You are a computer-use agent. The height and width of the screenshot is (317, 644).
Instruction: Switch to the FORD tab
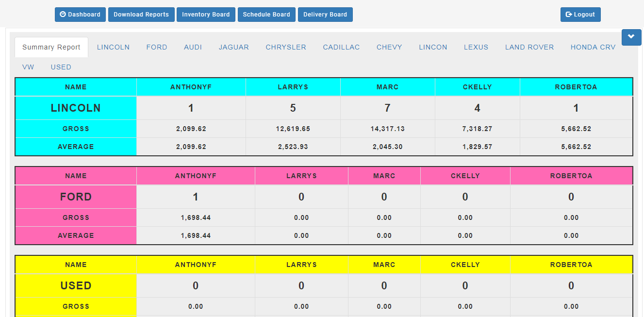(157, 47)
